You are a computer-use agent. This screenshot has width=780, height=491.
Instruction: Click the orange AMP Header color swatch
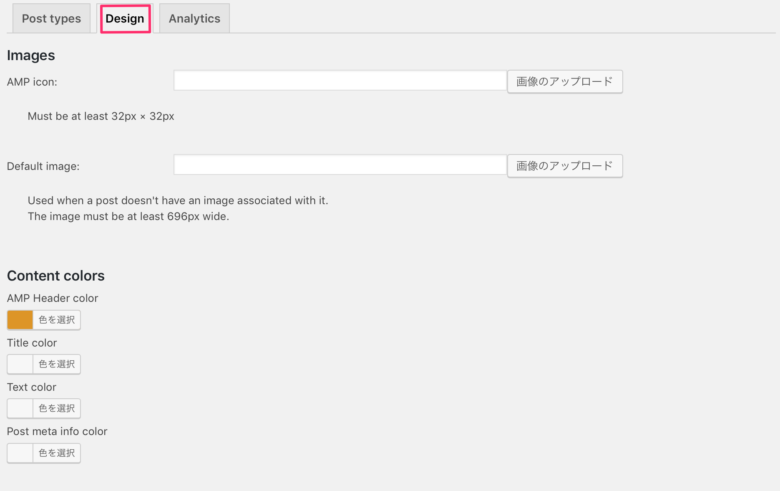coord(20,320)
